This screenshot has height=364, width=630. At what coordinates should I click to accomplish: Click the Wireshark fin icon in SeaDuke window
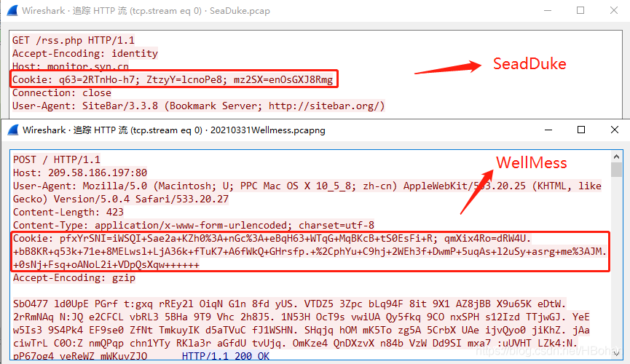pos(12,10)
